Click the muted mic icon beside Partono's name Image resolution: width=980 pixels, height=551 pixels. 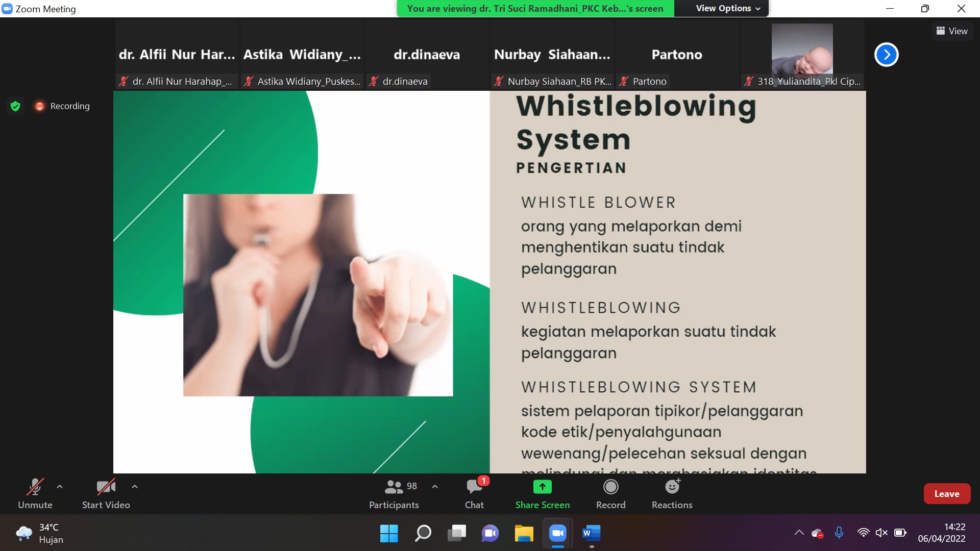pyautogui.click(x=624, y=81)
